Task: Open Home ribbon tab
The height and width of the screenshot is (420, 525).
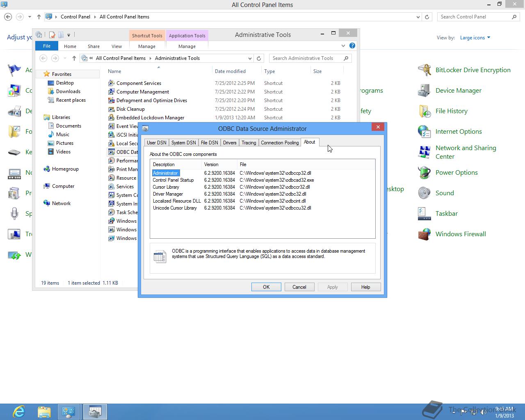Action: pos(70,46)
